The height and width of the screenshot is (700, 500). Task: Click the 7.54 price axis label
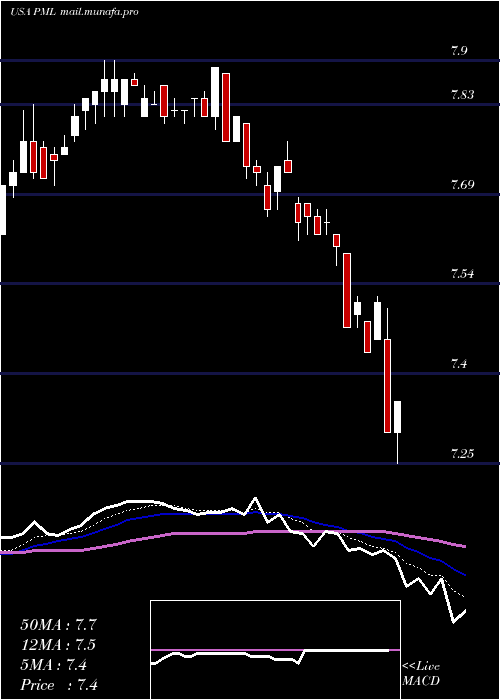(462, 274)
